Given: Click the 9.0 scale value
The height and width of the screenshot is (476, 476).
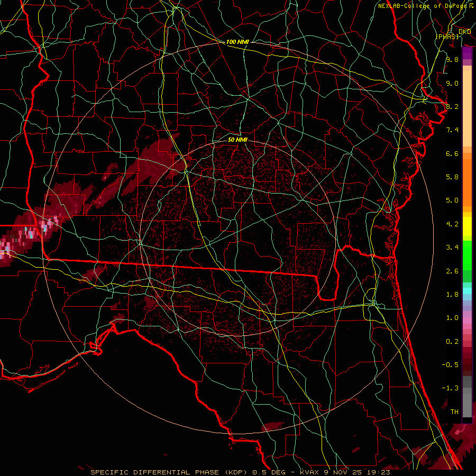Looking at the screenshot, I should point(452,83).
